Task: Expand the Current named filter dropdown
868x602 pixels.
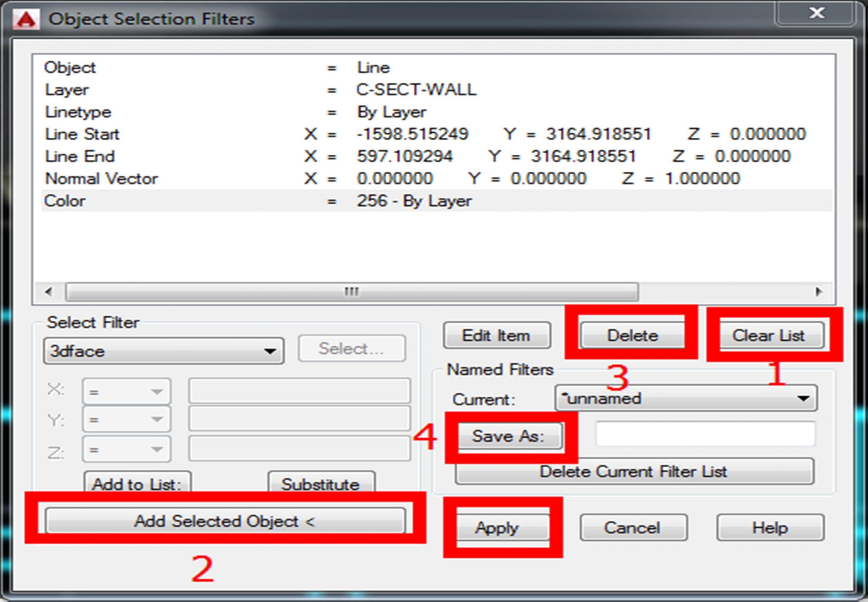Action: (x=686, y=398)
